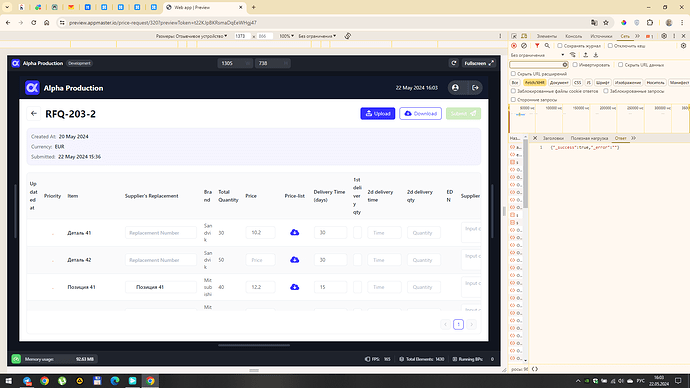
Task: Click the Price field for Деталь 42
Action: [260, 260]
